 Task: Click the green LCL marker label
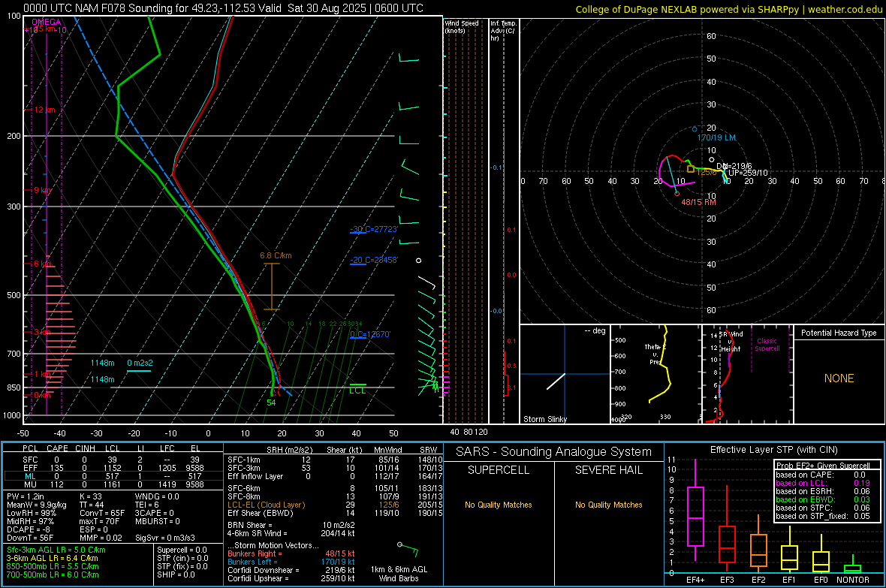tap(357, 390)
